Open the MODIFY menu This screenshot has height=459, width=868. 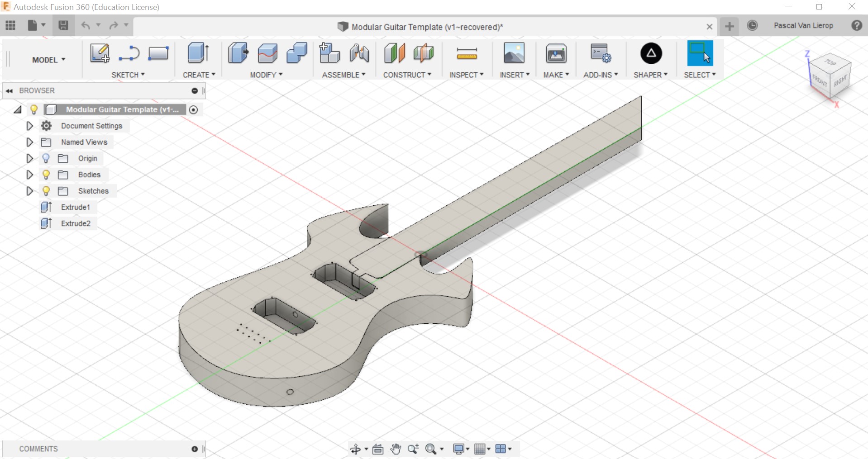point(266,75)
